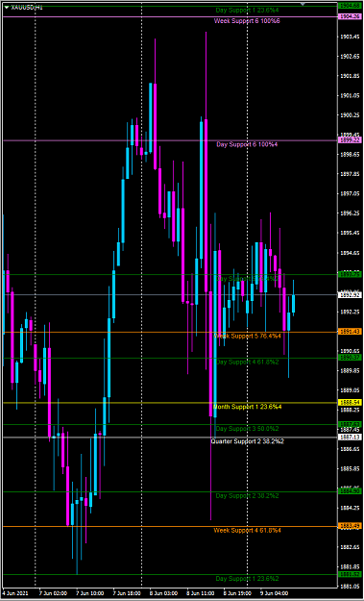Click the '7 Jun 18:00' time axis label
Image resolution: width=364 pixels, height=601 pixels.
[x=127, y=593]
